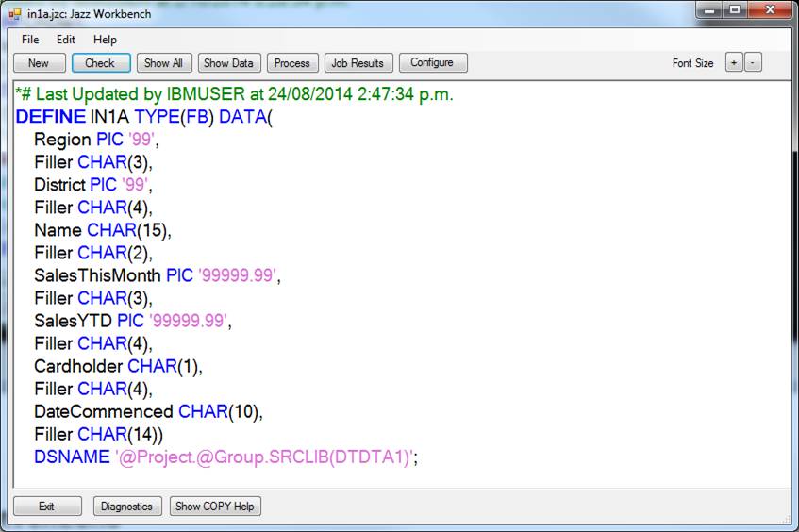Click the DateCommenced CHAR(10) line
Image resolution: width=799 pixels, height=532 pixels.
[148, 411]
